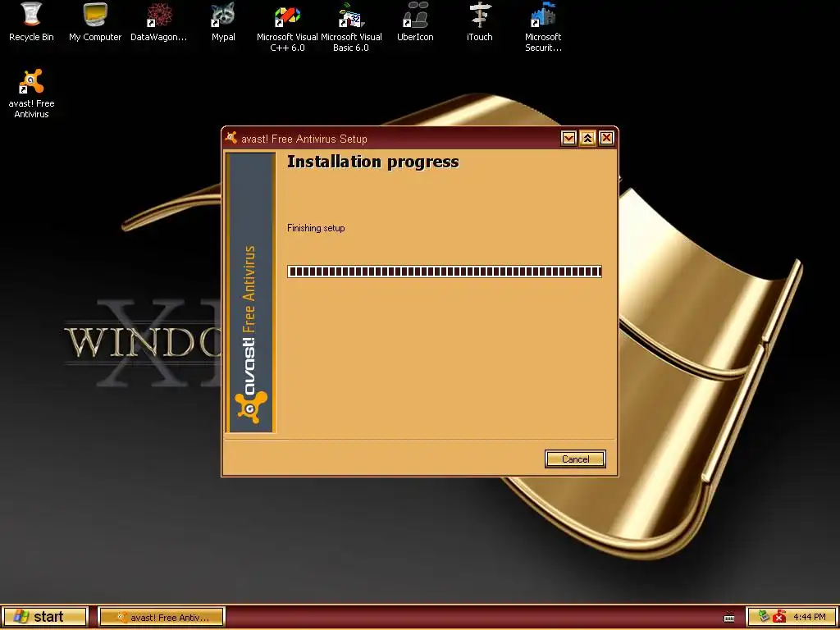Open the Recycle Bin desktop icon
This screenshot has width=840, height=630.
pyautogui.click(x=32, y=21)
